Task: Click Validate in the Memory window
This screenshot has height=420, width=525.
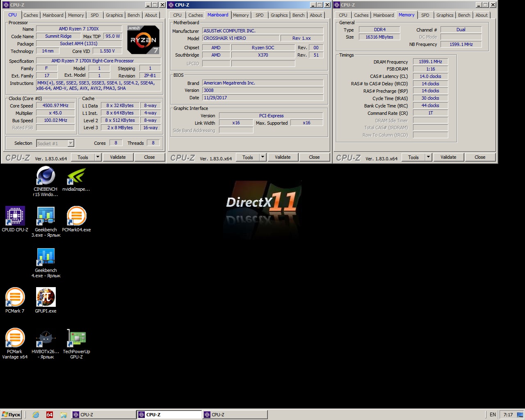Action: [448, 157]
